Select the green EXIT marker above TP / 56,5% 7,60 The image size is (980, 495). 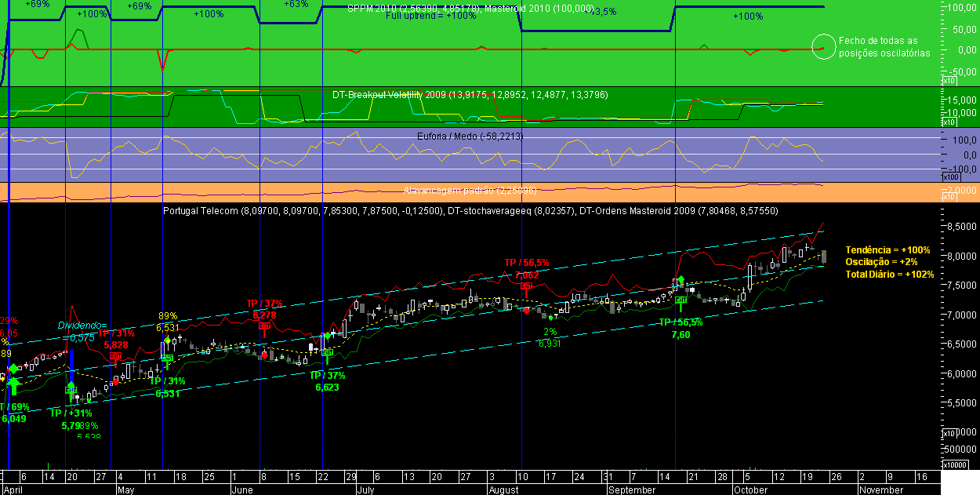point(681,299)
